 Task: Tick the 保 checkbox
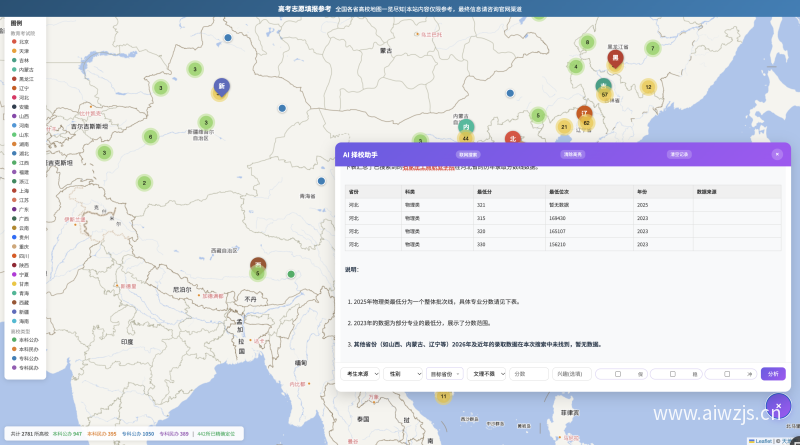tap(618, 374)
